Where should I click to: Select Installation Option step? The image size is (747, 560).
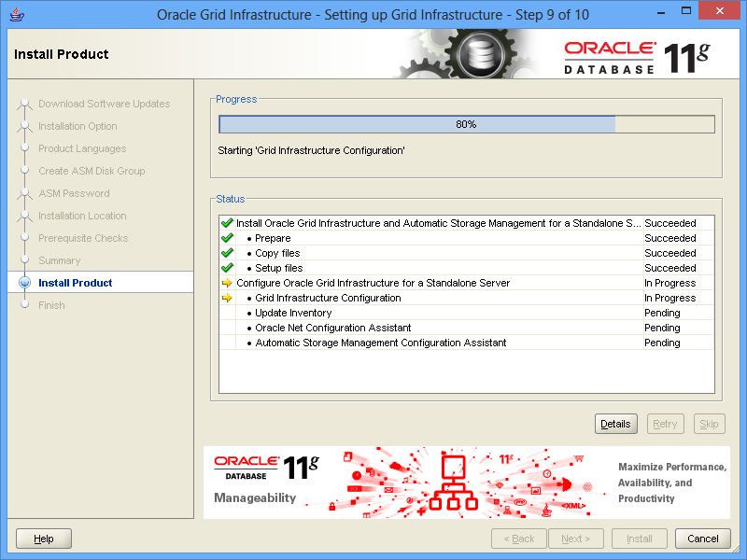point(78,126)
